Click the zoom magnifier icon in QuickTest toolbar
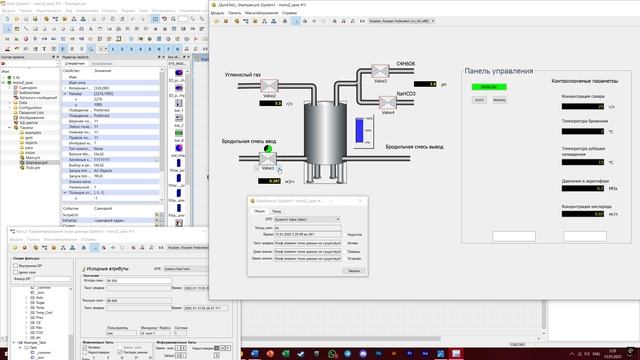This screenshot has width=640, height=360. [295, 21]
